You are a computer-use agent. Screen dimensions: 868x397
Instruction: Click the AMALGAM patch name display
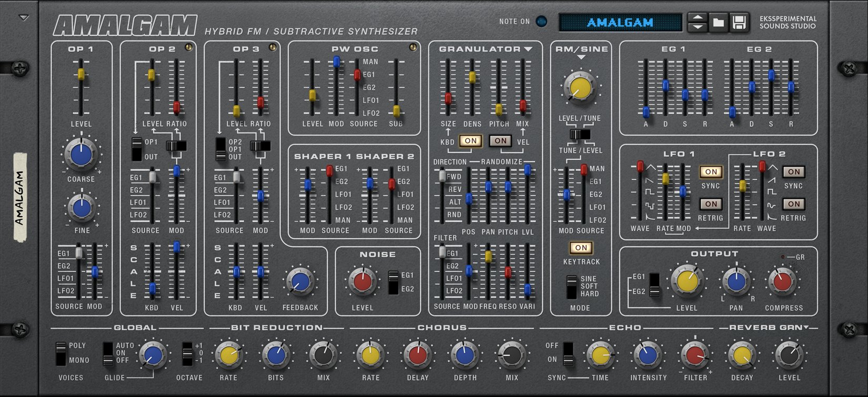coord(620,23)
